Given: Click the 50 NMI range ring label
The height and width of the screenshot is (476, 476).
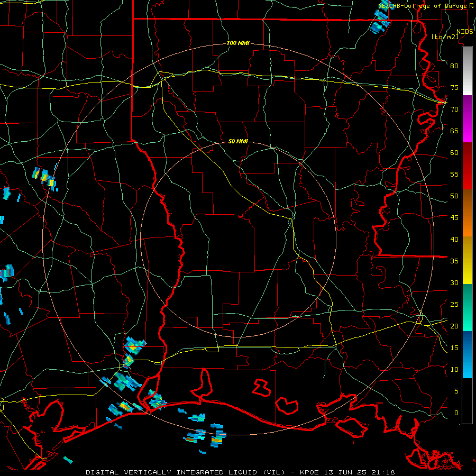Looking at the screenshot, I should [238, 141].
